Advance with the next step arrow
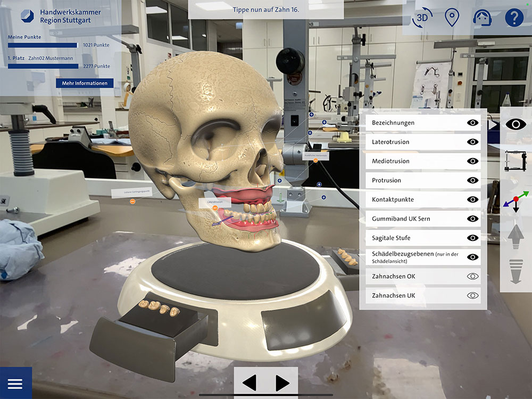The width and height of the screenshot is (532, 399). (x=282, y=383)
